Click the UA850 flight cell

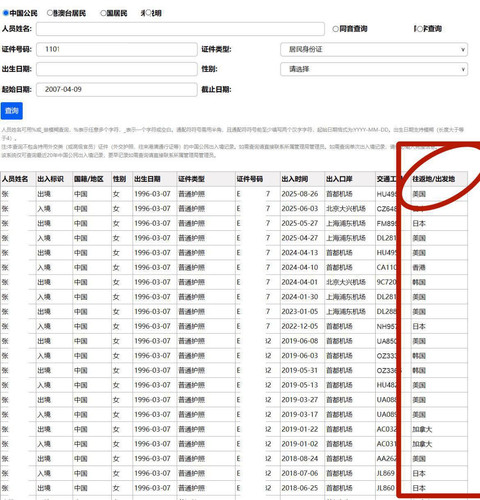387,341
